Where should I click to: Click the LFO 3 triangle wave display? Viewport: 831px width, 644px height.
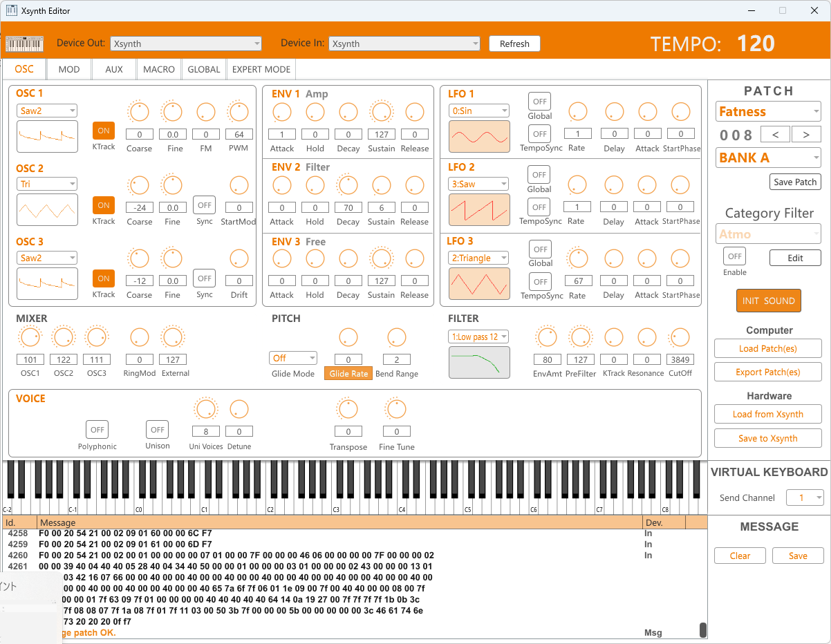(479, 283)
